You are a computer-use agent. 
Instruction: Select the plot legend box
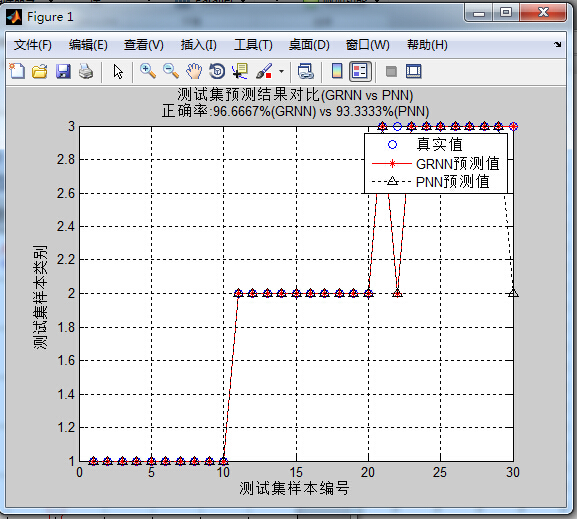click(436, 163)
